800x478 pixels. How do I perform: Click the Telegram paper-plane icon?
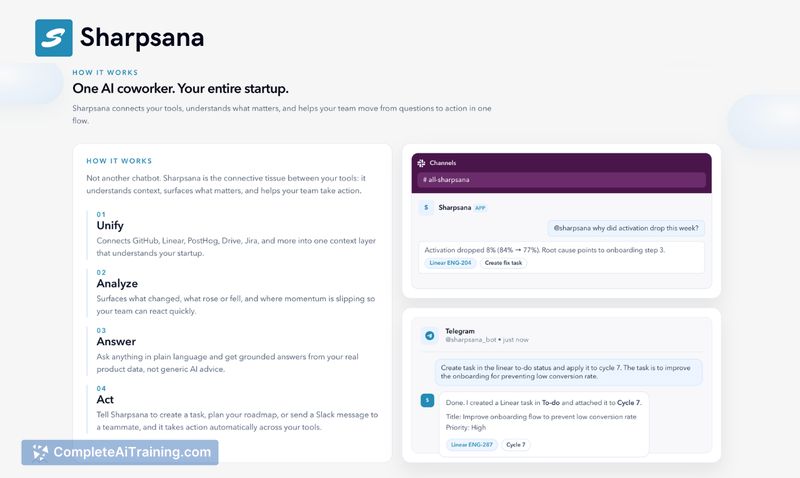point(429,336)
